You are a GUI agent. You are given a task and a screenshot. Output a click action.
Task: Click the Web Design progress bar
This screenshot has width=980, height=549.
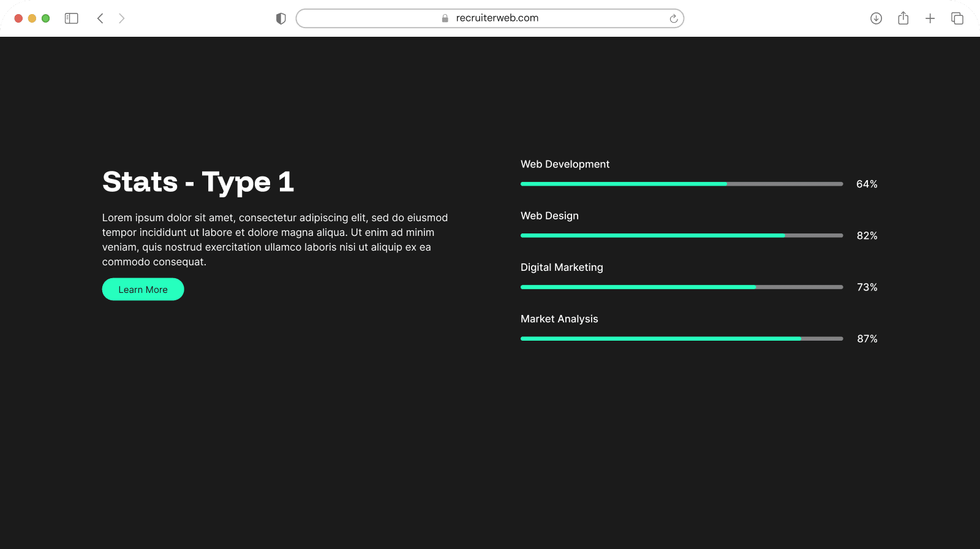click(681, 235)
